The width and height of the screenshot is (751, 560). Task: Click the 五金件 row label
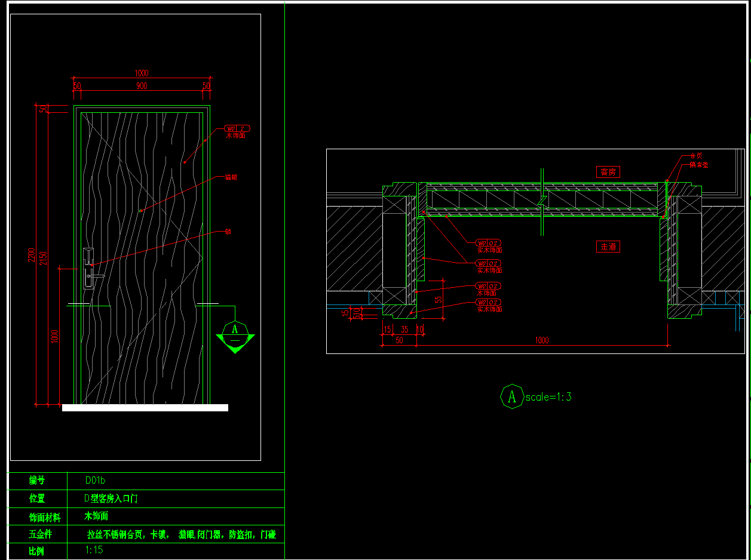(40, 534)
